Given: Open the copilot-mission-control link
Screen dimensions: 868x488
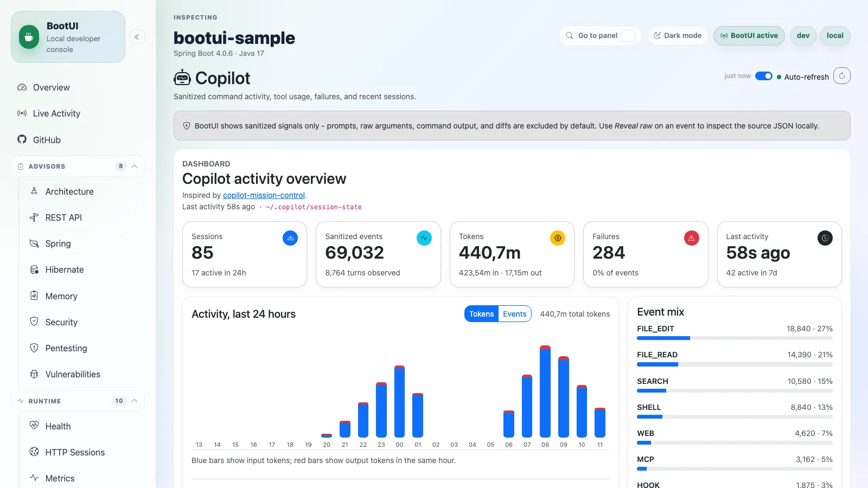Looking at the screenshot, I should (x=264, y=195).
